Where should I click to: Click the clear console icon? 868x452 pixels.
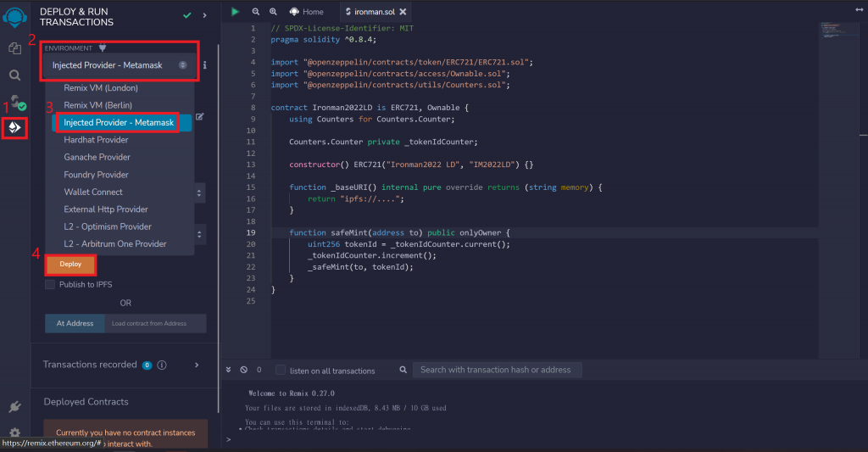click(x=243, y=370)
